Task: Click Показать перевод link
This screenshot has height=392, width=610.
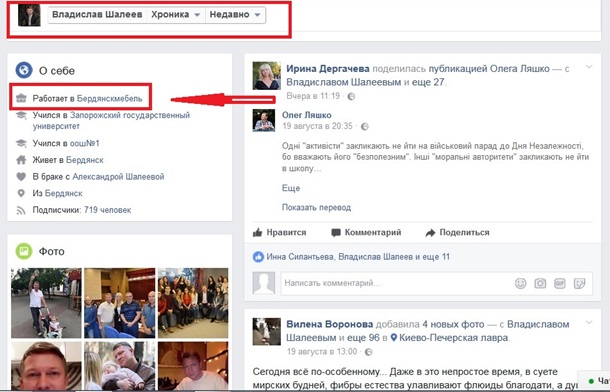Action: 316,207
